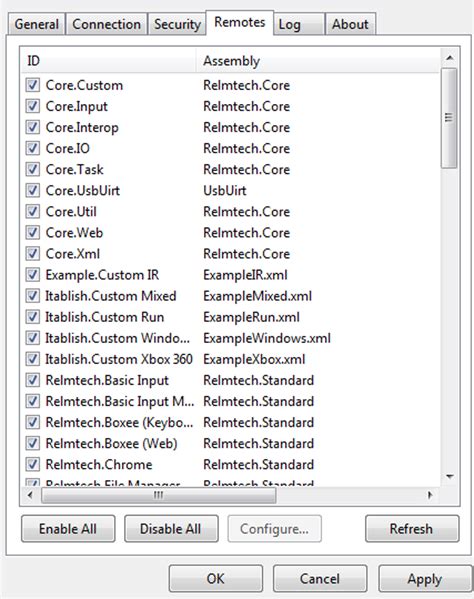The height and width of the screenshot is (599, 474).
Task: Click the Cancel button
Action: coord(320,578)
